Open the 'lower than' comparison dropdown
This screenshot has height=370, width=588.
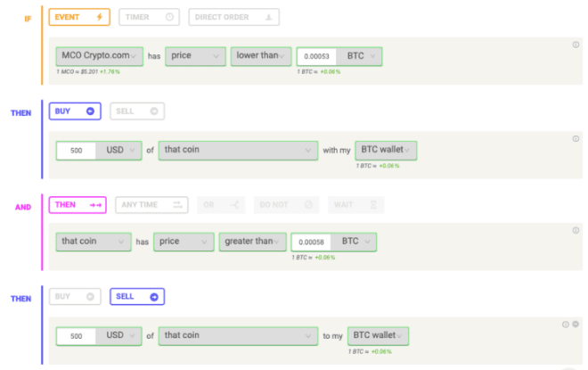260,55
